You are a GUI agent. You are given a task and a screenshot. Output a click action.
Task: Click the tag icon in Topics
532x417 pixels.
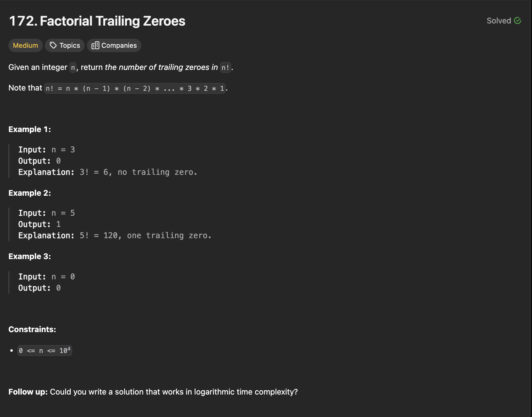click(x=53, y=45)
